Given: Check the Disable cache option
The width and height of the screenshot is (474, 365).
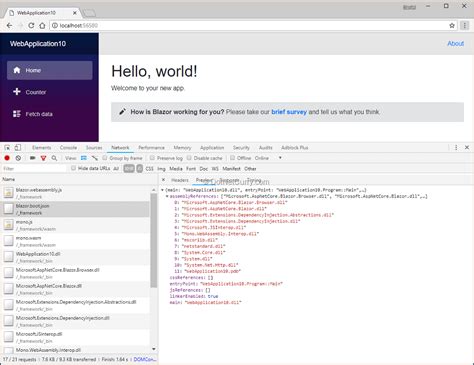Looking at the screenshot, I should [189, 158].
